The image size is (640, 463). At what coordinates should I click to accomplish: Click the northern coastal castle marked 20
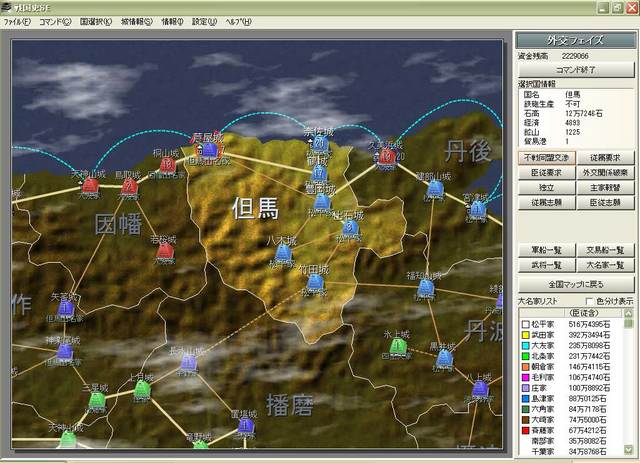[x=319, y=144]
